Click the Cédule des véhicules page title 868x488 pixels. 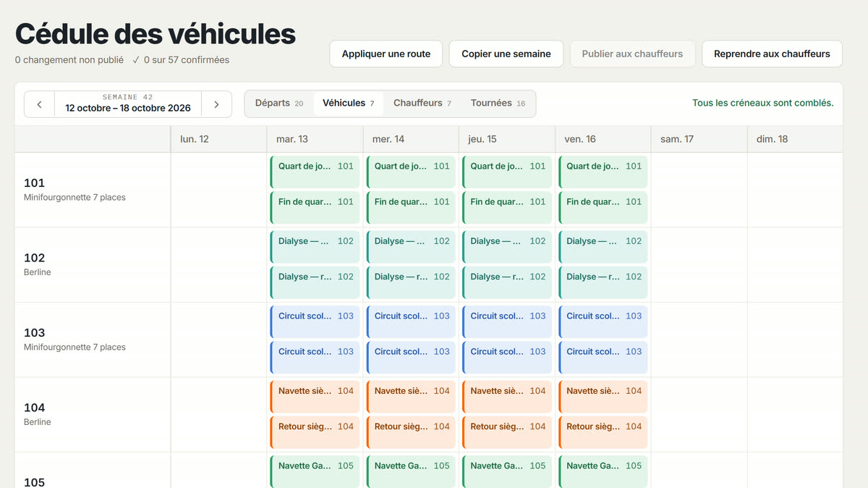tap(156, 33)
